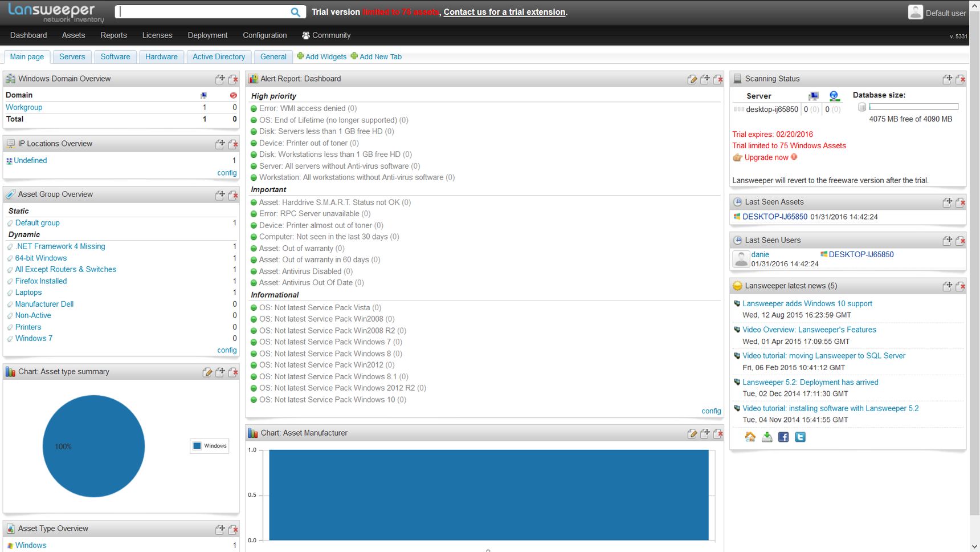Click the Upgrade now link
This screenshot has width=980, height=552.
pos(766,157)
